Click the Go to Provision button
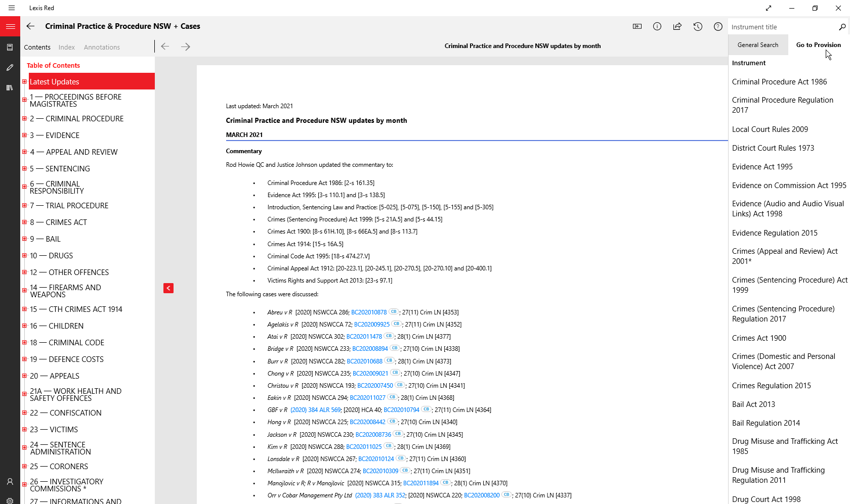 tap(818, 44)
